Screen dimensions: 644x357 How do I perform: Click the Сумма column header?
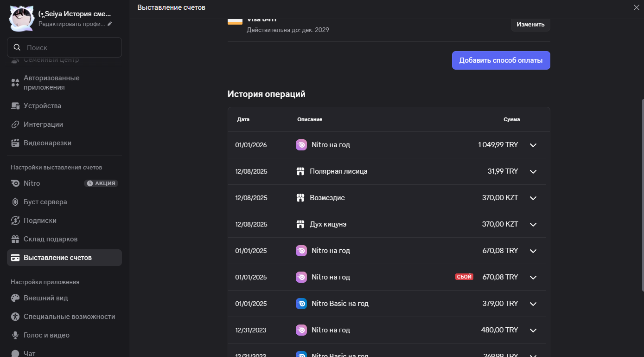(x=512, y=119)
